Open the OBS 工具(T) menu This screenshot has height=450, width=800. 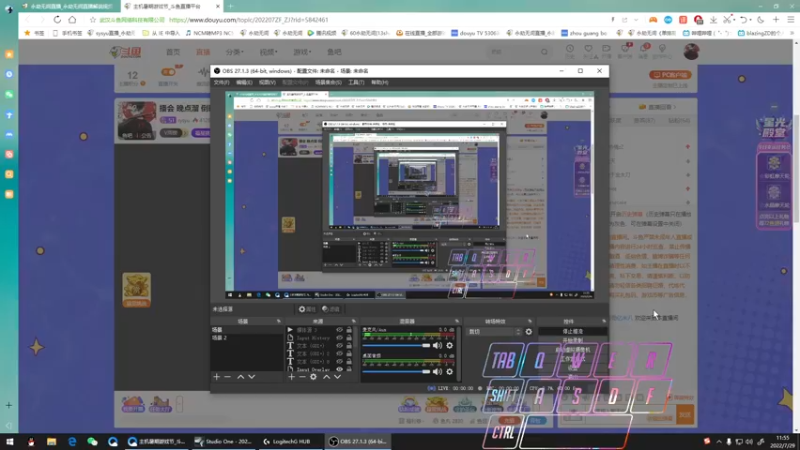pos(356,83)
